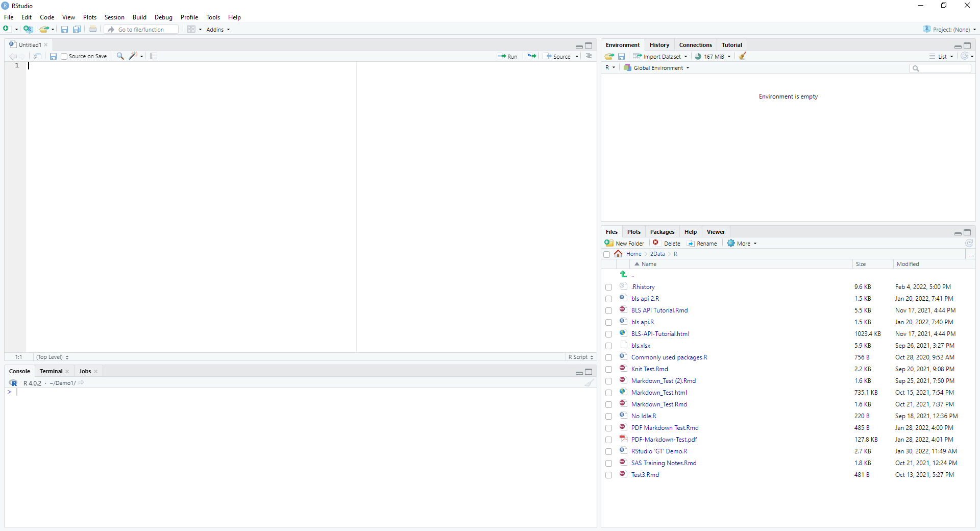
Task: Click the Open File folder icon
Action: click(x=44, y=29)
